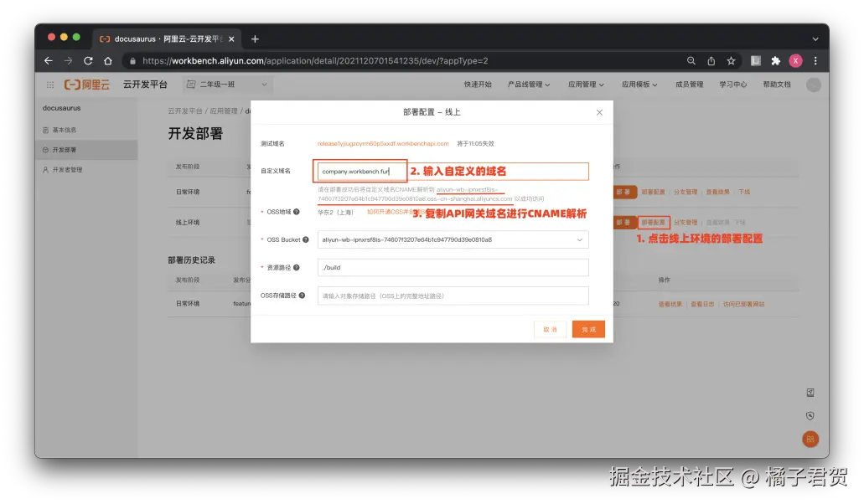This screenshot has width=864, height=504.
Task: Select 基本信息 in the sidebar
Action: click(x=86, y=131)
